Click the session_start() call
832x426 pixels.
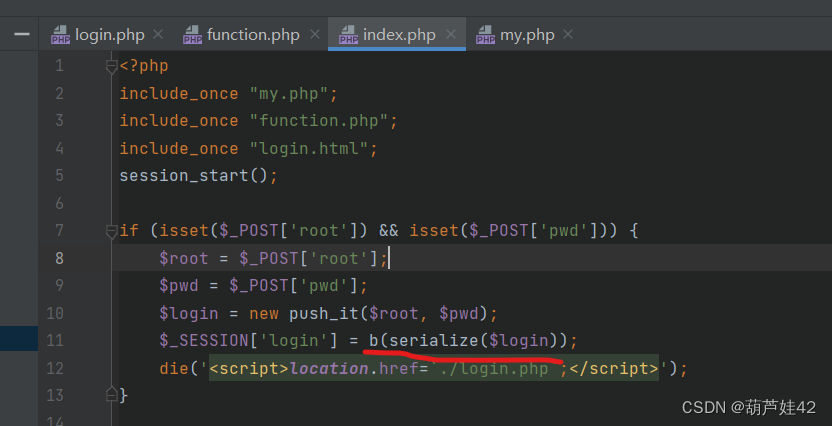pyautogui.click(x=194, y=176)
